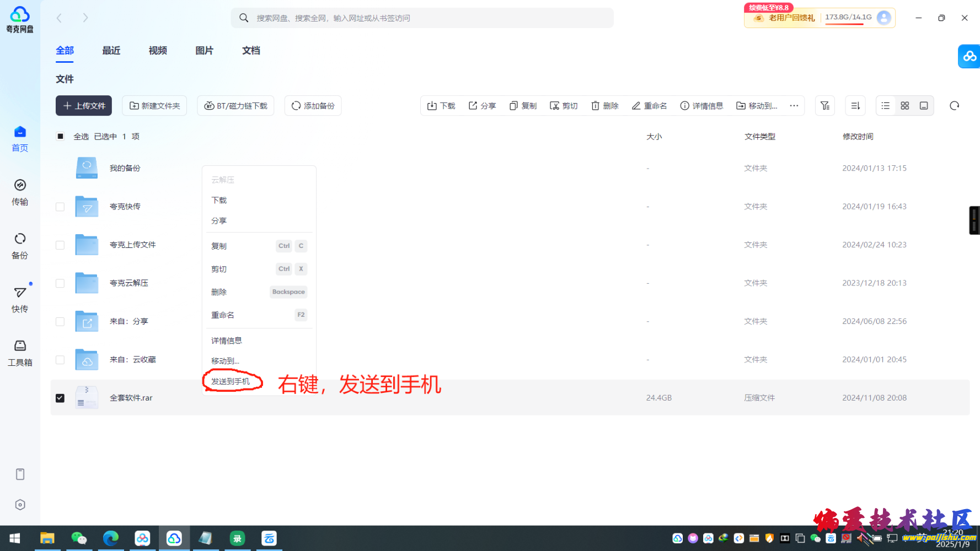The width and height of the screenshot is (980, 551).
Task: Click the phone icon in the sidebar
Action: click(x=20, y=474)
